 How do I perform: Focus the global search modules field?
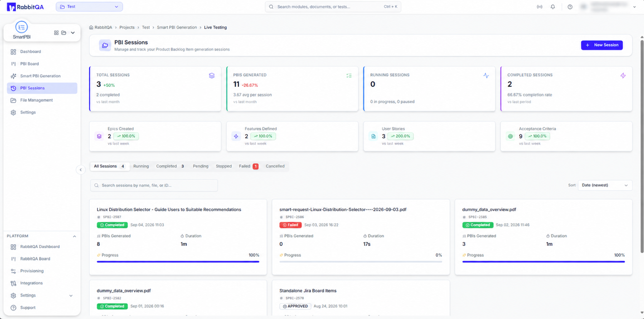pyautogui.click(x=333, y=7)
